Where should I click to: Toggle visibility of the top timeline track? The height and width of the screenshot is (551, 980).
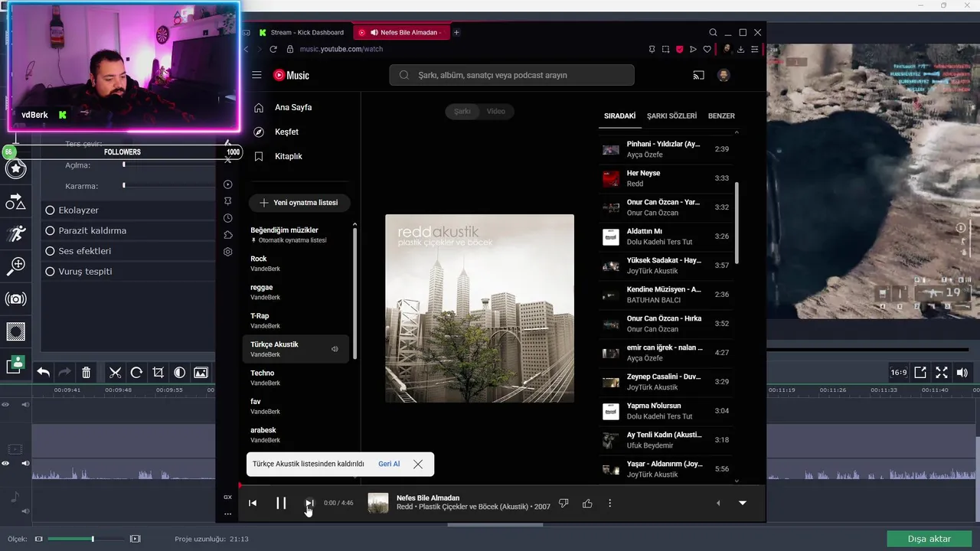pyautogui.click(x=5, y=404)
